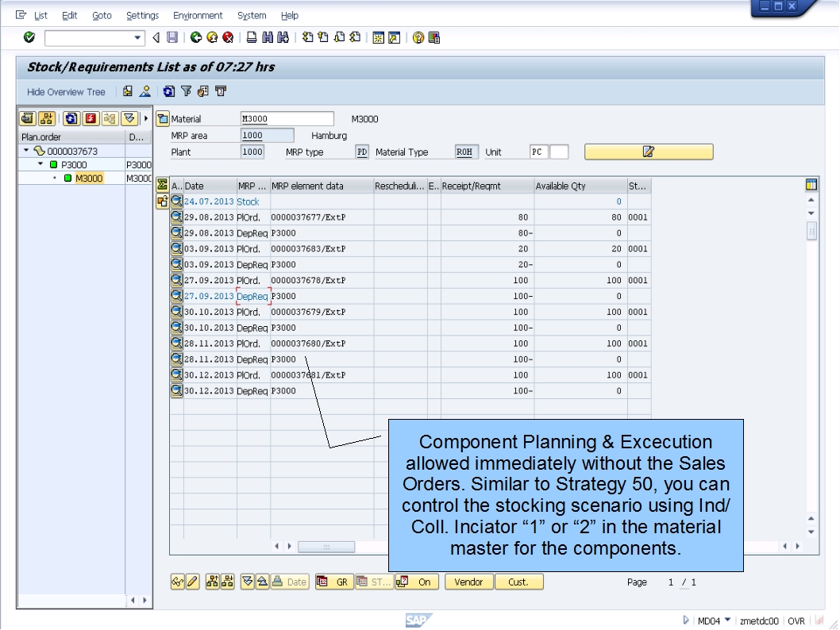Open the Environment menu

(x=198, y=15)
